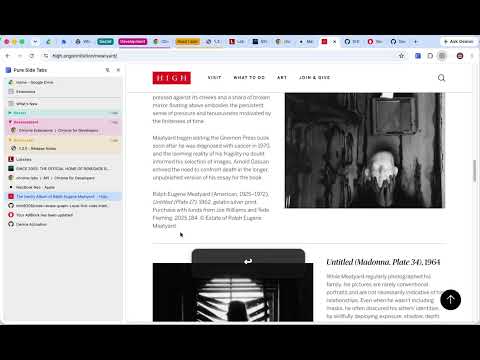Image resolution: width=480 pixels, height=360 pixels.
Task: Switch to the red Opera-icon tab
Action: pos(375,42)
